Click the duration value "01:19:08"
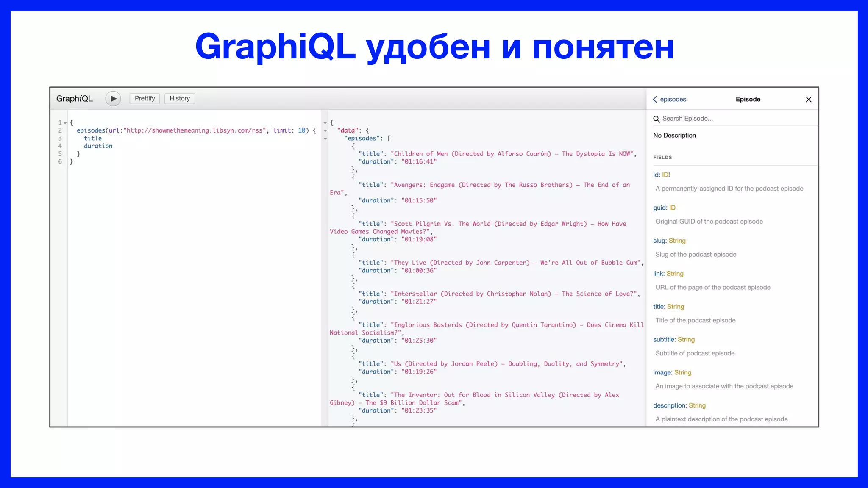Viewport: 868px width, 488px height. 419,240
